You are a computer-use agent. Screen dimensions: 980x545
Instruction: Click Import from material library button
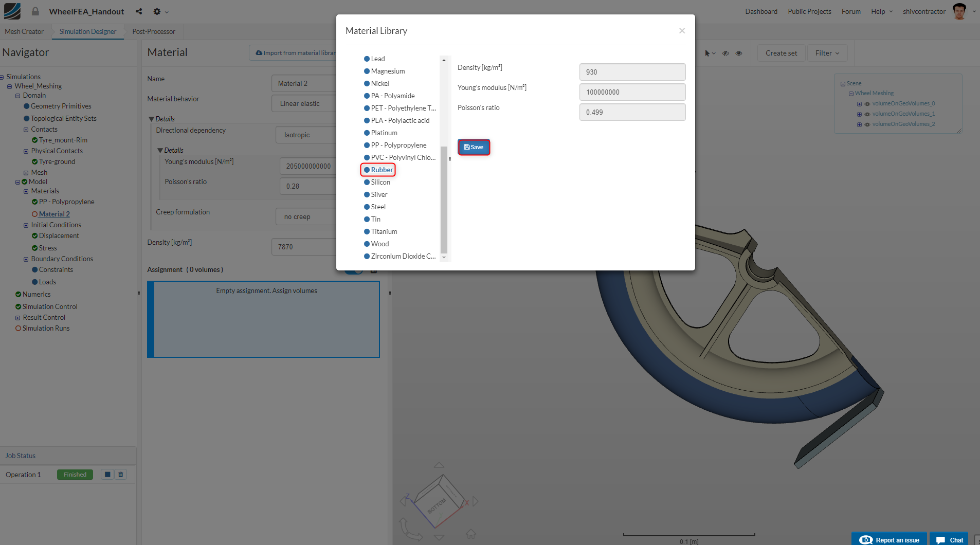pyautogui.click(x=295, y=53)
